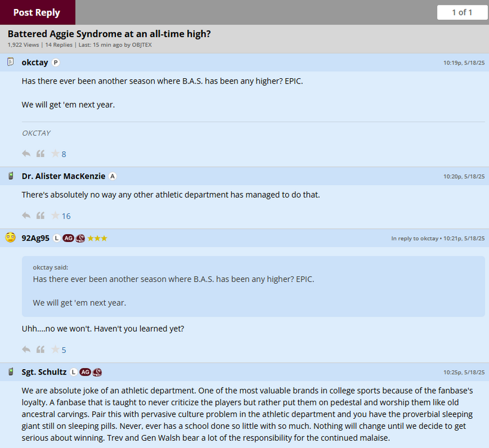489x448 pixels.
Task: Open the '1 of 1' page selector
Action: (462, 12)
